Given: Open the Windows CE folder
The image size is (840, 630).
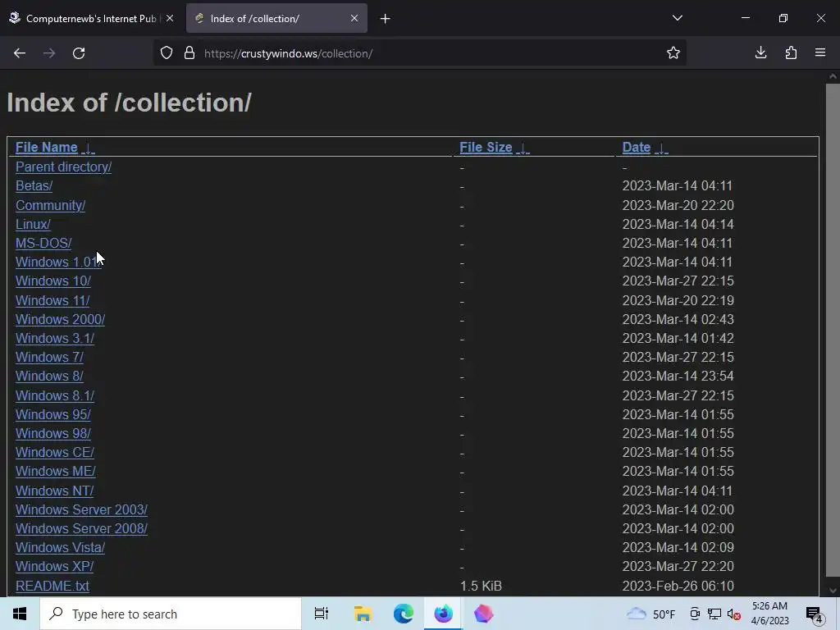Looking at the screenshot, I should [x=55, y=453].
